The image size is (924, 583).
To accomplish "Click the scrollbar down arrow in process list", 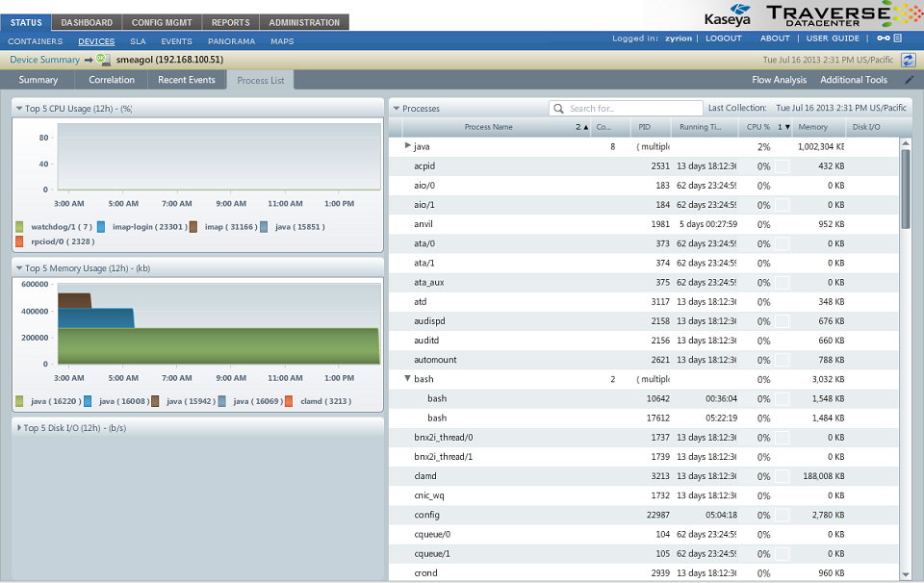I will point(906,574).
